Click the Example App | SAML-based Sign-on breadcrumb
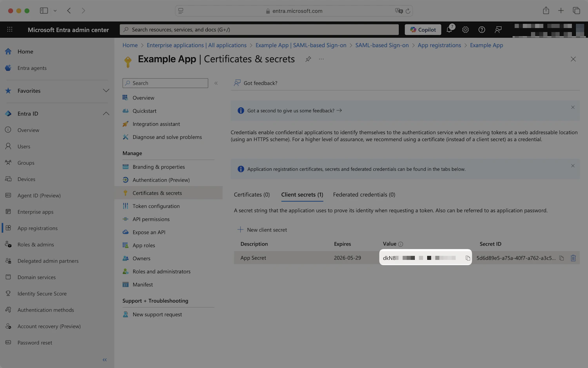The width and height of the screenshot is (588, 368). (x=301, y=45)
